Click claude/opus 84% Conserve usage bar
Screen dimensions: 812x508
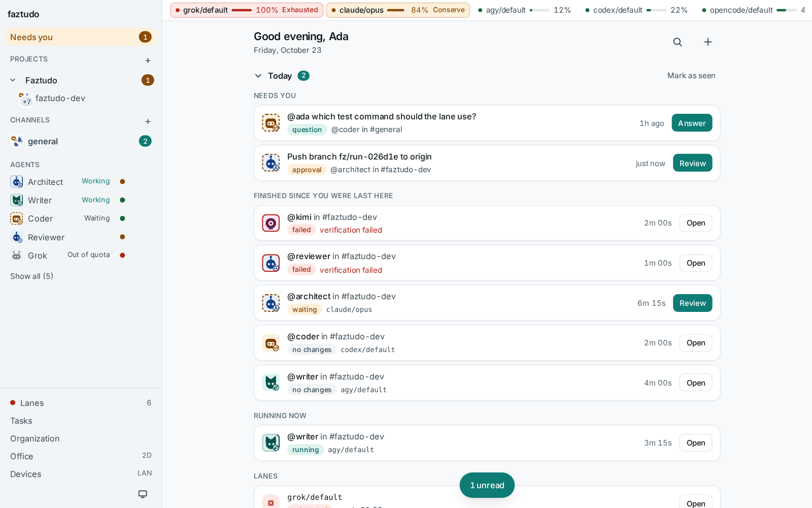pos(398,10)
